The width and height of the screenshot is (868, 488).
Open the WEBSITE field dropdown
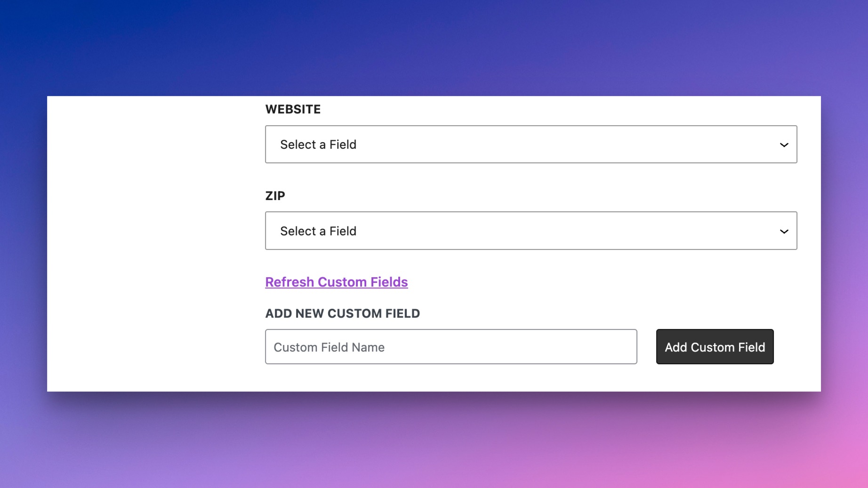(x=530, y=144)
